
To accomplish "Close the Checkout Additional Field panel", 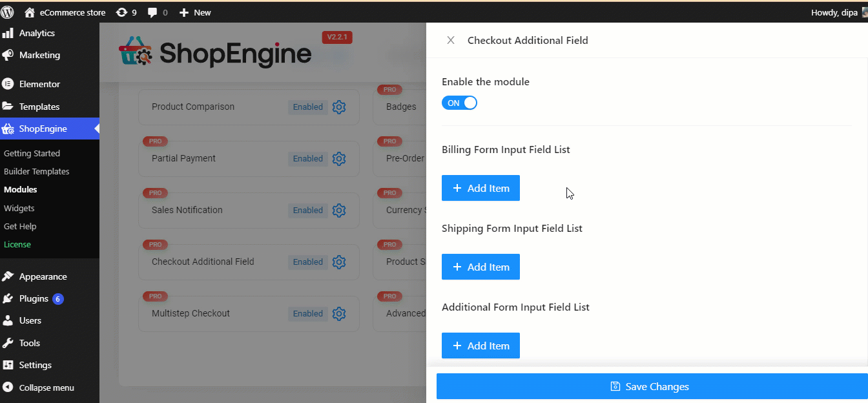I will (x=451, y=40).
